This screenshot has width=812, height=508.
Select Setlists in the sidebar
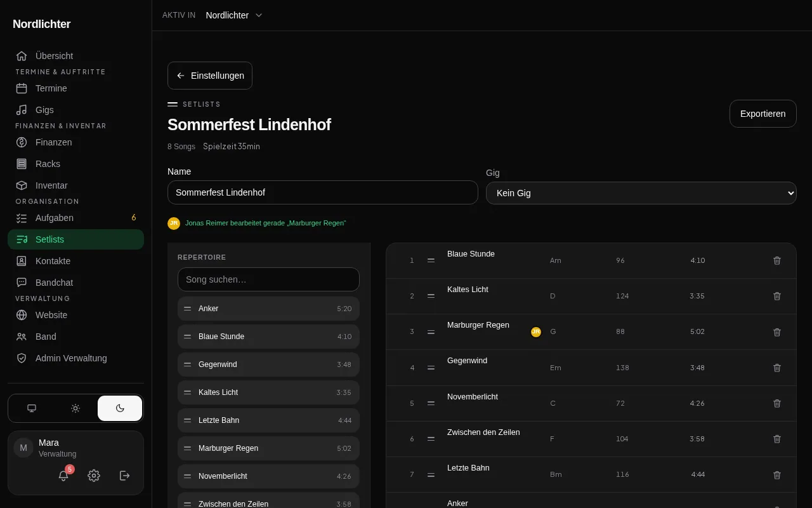coord(75,239)
